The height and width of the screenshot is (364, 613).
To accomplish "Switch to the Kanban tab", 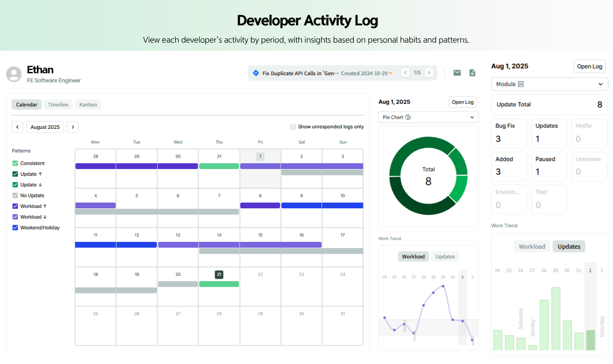I will pos(88,104).
